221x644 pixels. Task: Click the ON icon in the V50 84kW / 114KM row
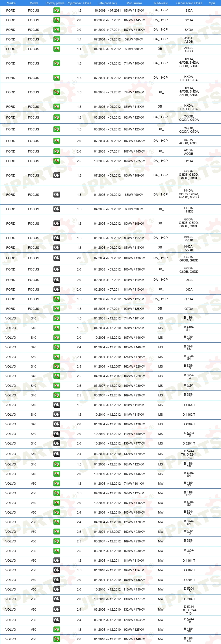coord(57,570)
